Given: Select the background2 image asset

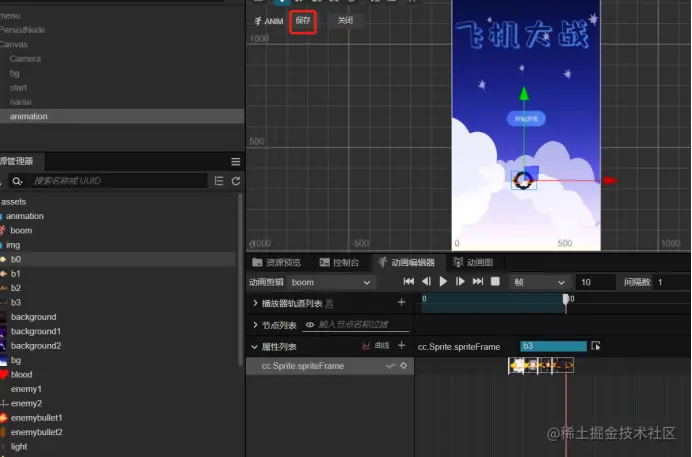Looking at the screenshot, I should pos(36,345).
